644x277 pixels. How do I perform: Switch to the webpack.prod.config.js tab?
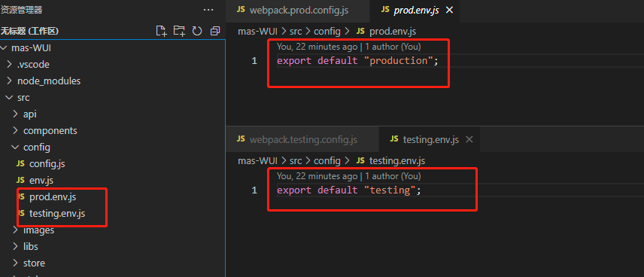coord(298,11)
